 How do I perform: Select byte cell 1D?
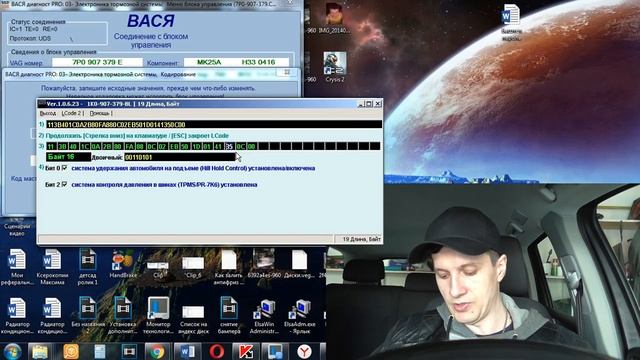pyautogui.click(x=196, y=146)
